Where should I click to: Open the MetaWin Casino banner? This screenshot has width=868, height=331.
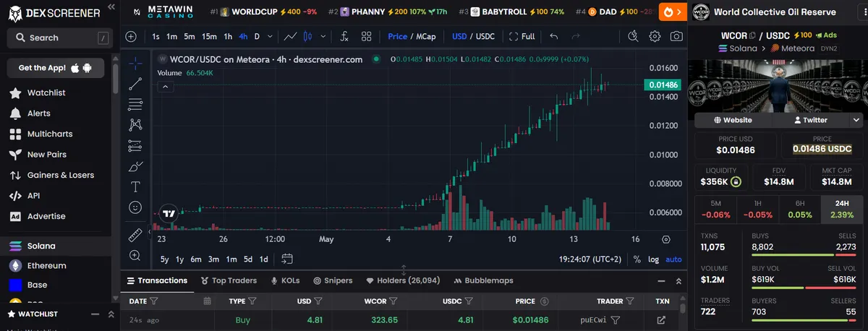coord(163,12)
